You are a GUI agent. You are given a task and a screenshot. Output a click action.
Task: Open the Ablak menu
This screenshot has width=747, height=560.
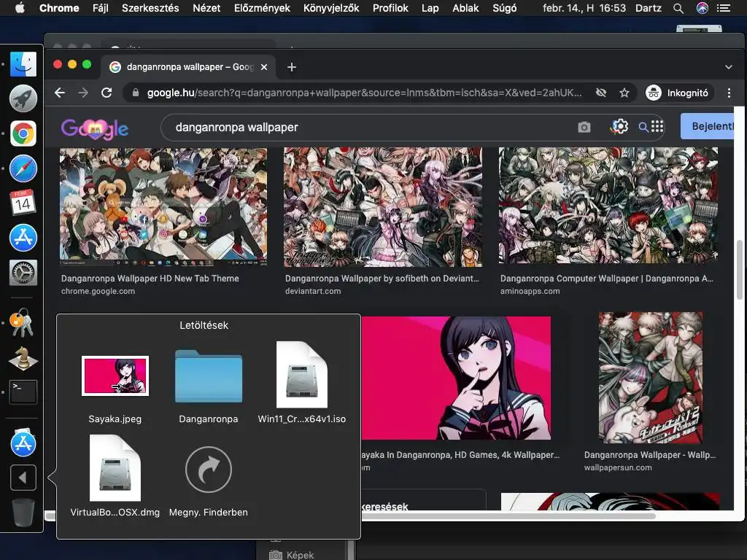pos(465,8)
